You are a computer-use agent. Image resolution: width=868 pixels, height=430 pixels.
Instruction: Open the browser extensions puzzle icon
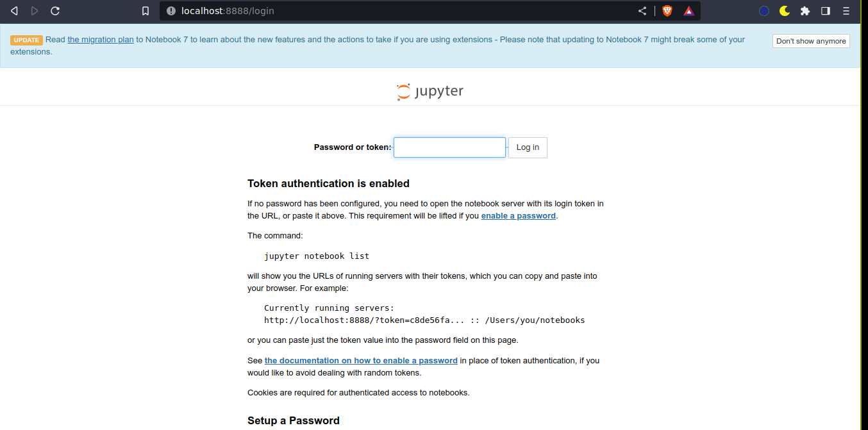point(805,11)
